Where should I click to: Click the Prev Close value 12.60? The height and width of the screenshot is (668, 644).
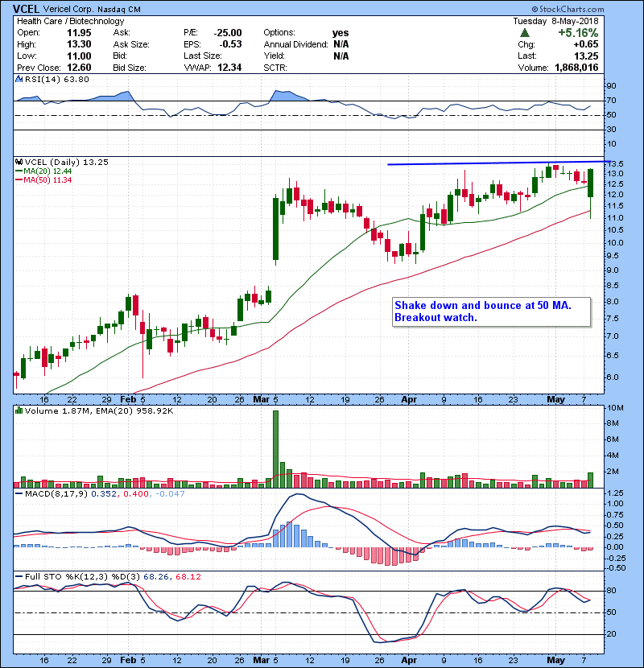click(x=79, y=68)
